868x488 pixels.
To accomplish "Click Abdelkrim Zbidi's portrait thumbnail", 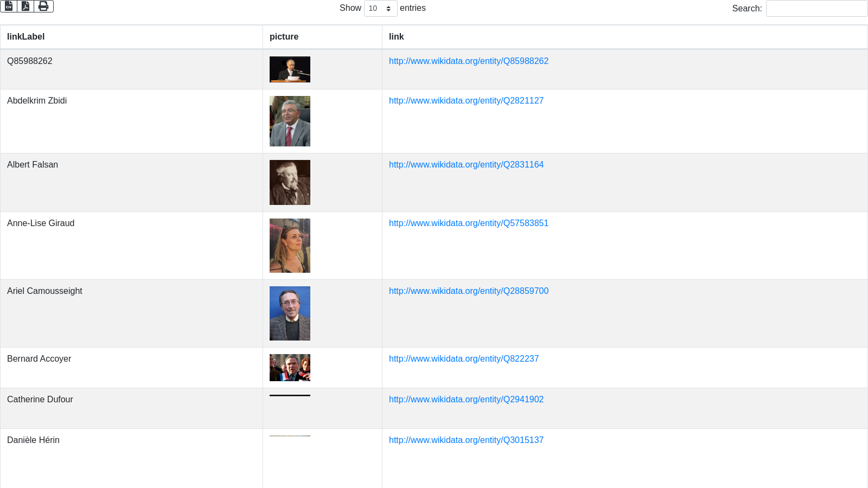I will [x=290, y=121].
